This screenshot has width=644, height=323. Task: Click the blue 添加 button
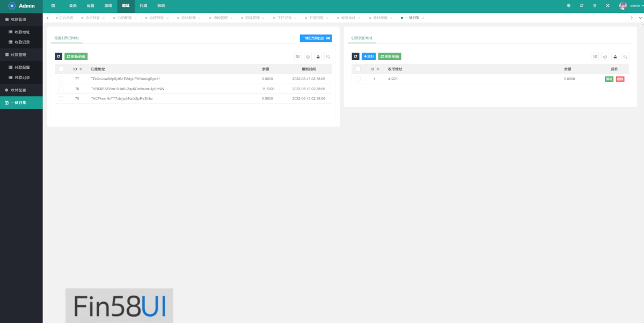click(369, 56)
